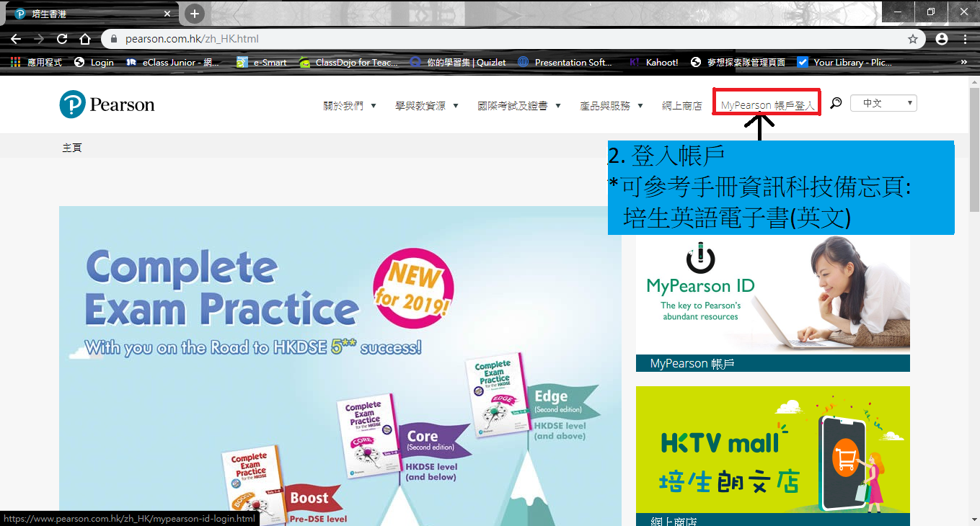
Task: Open Chrome profile account icon
Action: coord(942,39)
